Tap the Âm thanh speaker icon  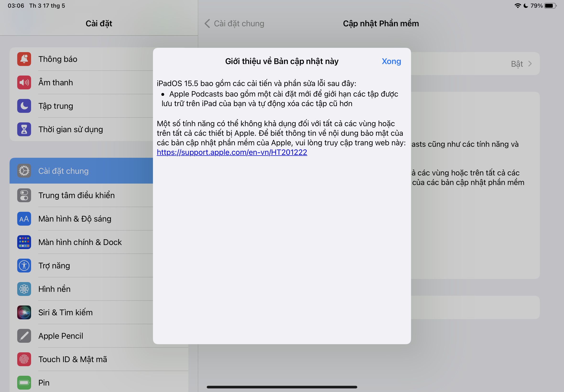click(24, 82)
